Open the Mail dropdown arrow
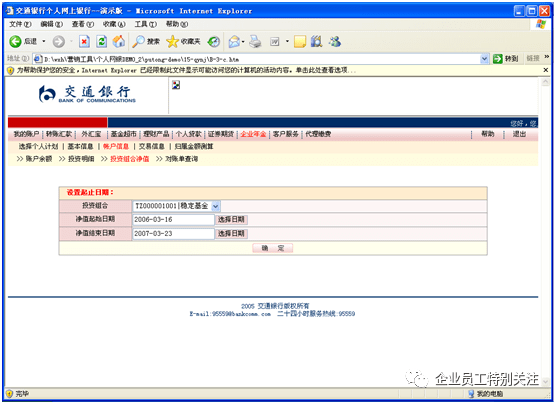This screenshot has width=556, height=404. click(x=243, y=42)
